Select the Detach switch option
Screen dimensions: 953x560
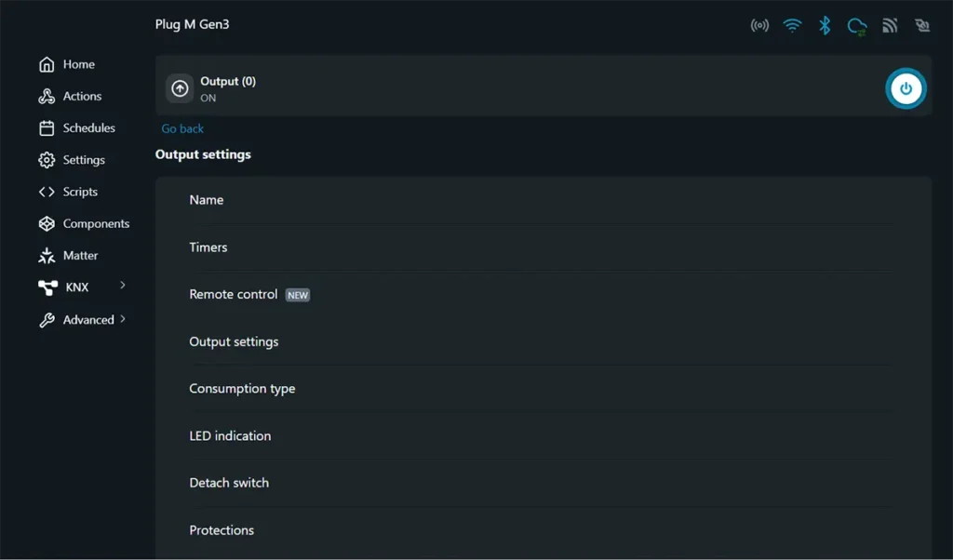point(229,484)
